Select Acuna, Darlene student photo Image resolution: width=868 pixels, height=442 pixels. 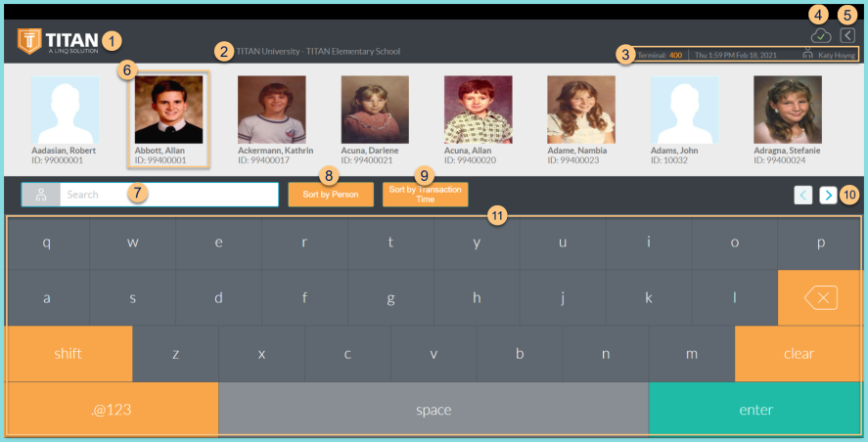[x=376, y=110]
